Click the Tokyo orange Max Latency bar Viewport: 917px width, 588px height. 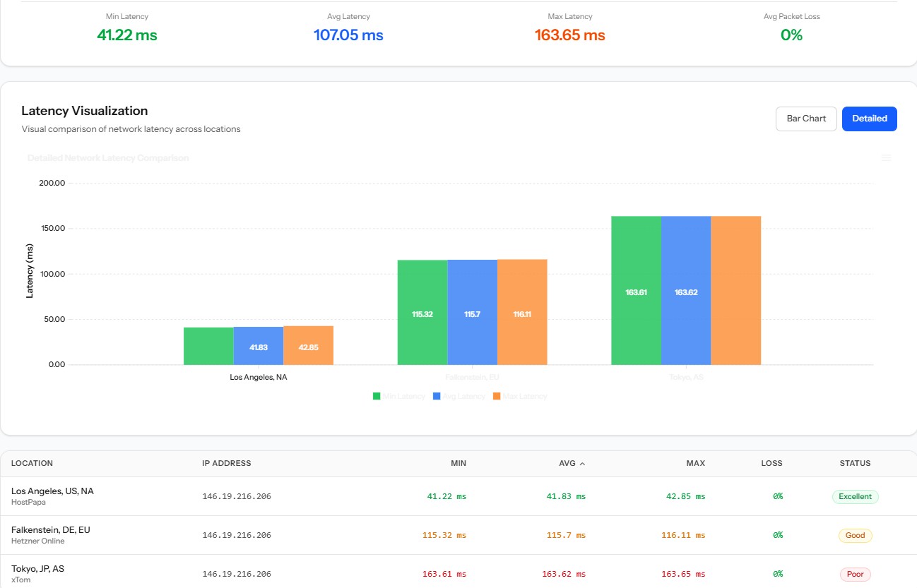(736, 291)
